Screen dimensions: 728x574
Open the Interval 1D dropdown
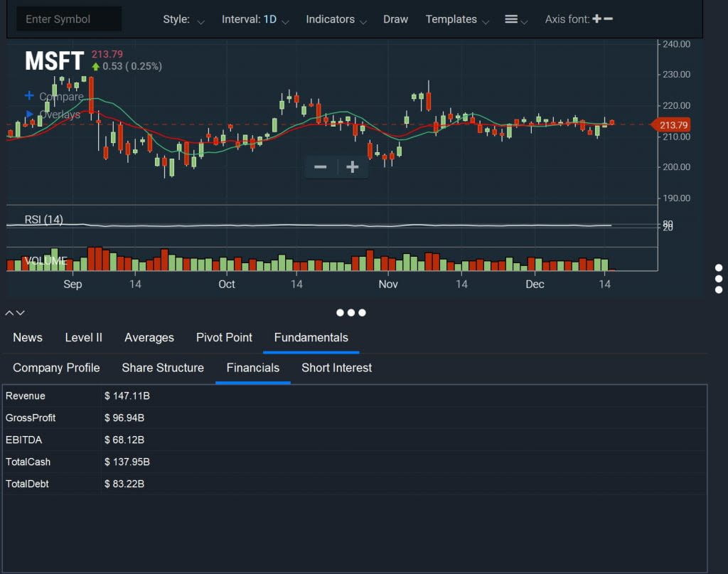coord(255,19)
